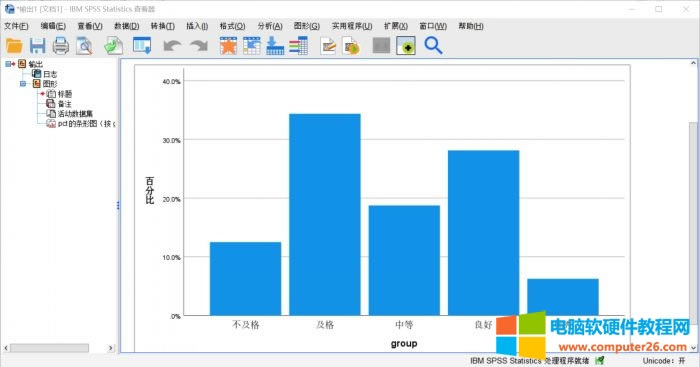Open the 分析(A) menu
The image size is (700, 367).
pos(270,26)
